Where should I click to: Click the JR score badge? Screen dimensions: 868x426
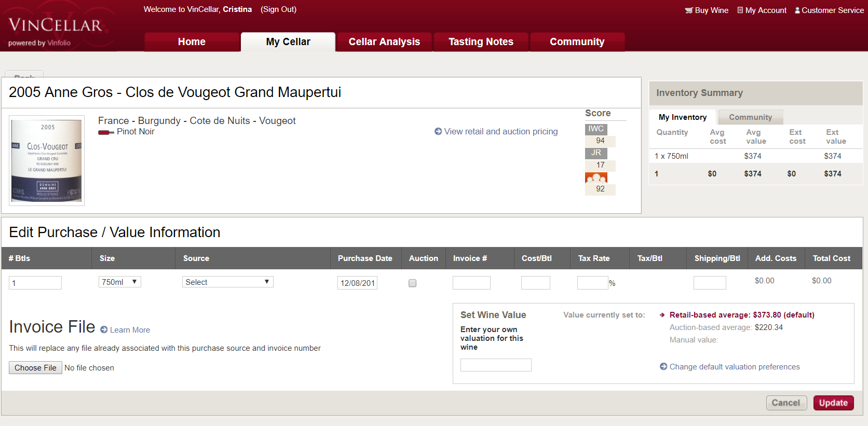point(596,153)
